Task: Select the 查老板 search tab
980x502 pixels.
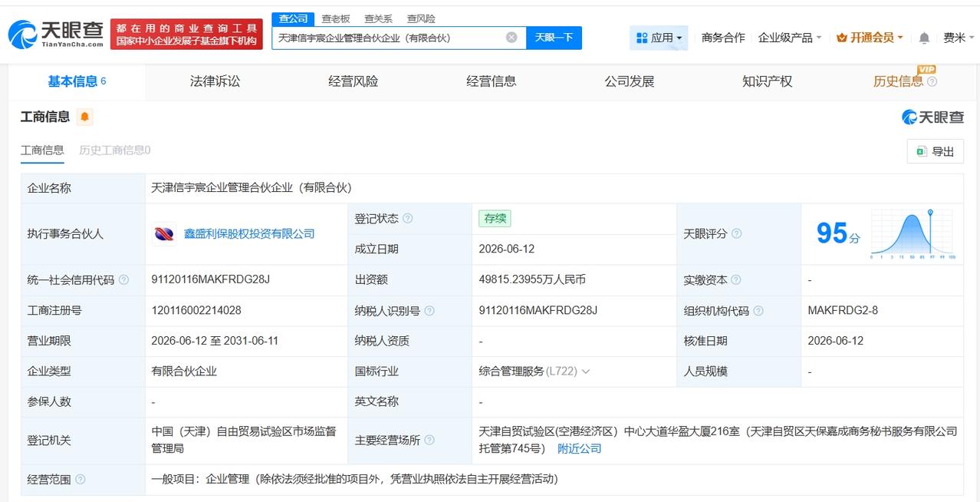Action: coord(336,18)
